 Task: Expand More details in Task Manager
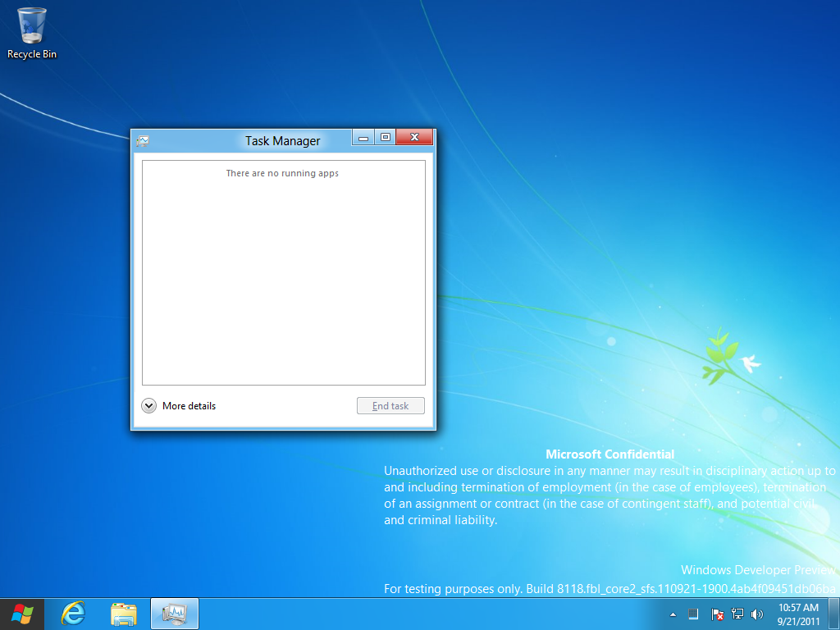(178, 406)
